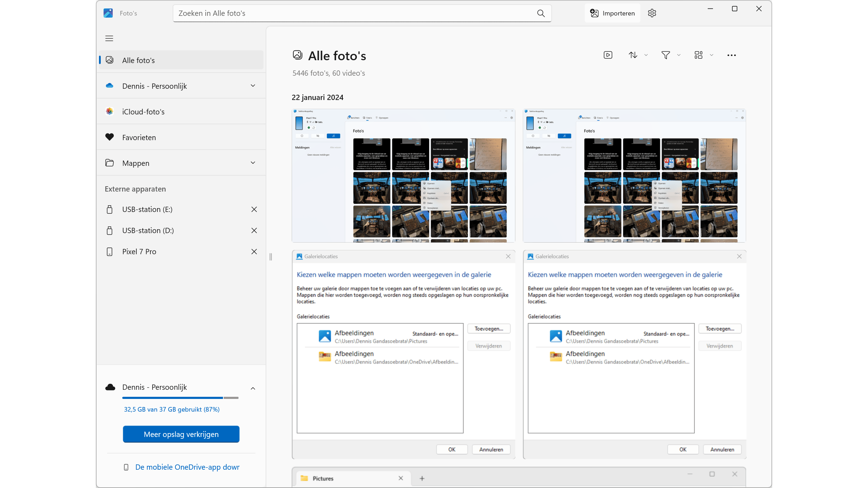
Task: Click the OneDrive storage usage progress bar
Action: coord(180,398)
